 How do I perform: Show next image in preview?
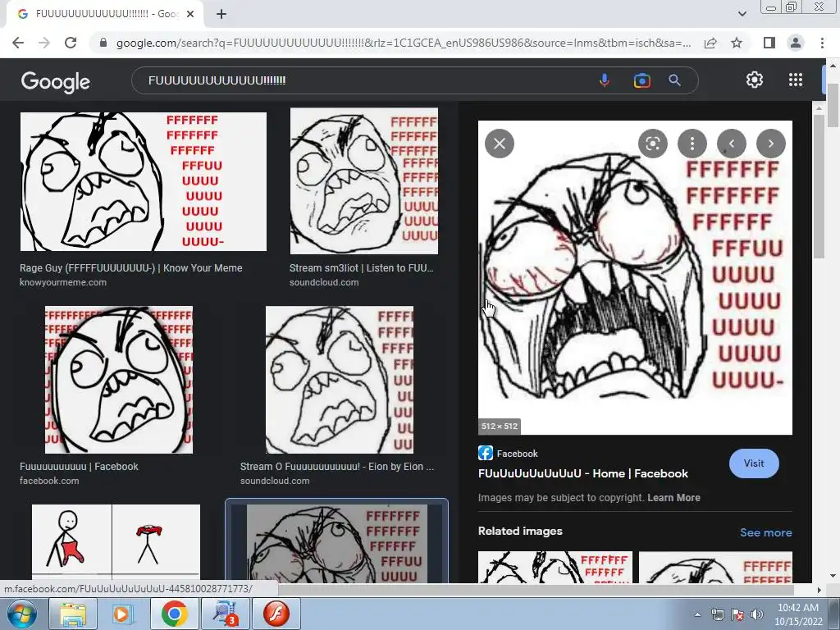[x=771, y=144]
